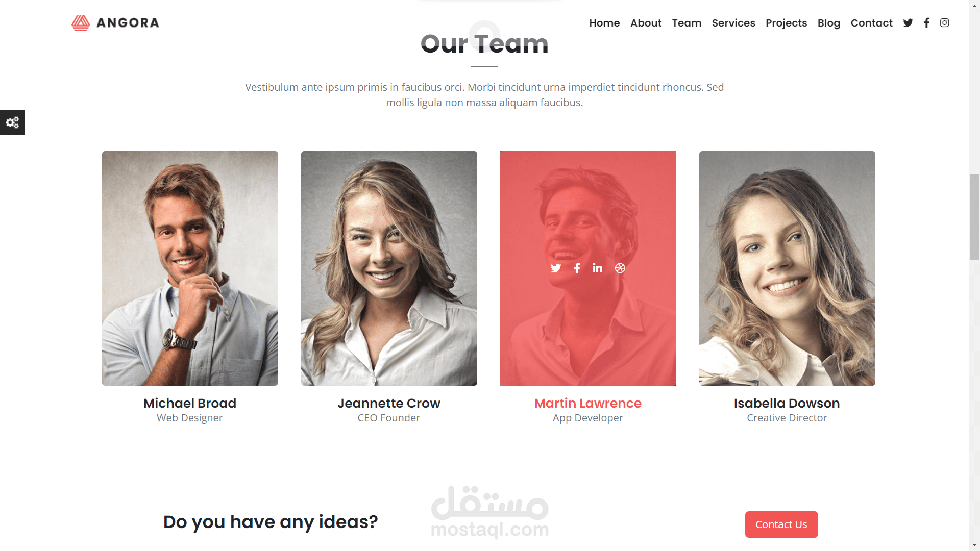Select the Team navigation link
Viewport: 980px width, 551px height.
(x=687, y=23)
